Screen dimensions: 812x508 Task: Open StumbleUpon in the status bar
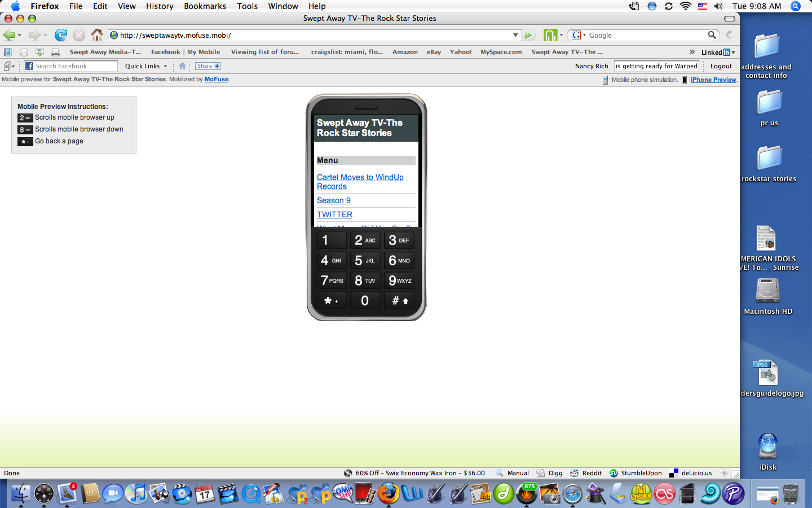[636, 473]
